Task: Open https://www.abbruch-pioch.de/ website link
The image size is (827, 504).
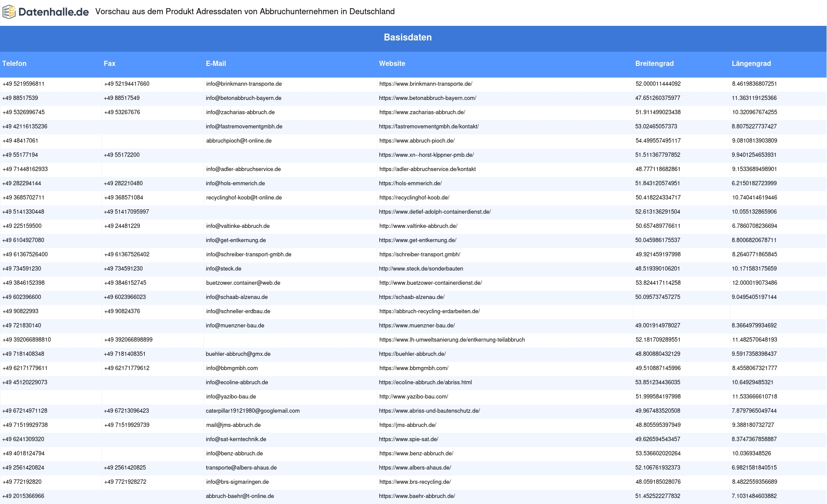Action: (417, 141)
